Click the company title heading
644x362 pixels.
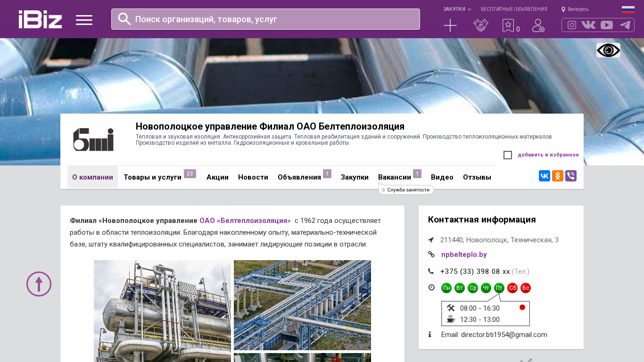coord(270,126)
